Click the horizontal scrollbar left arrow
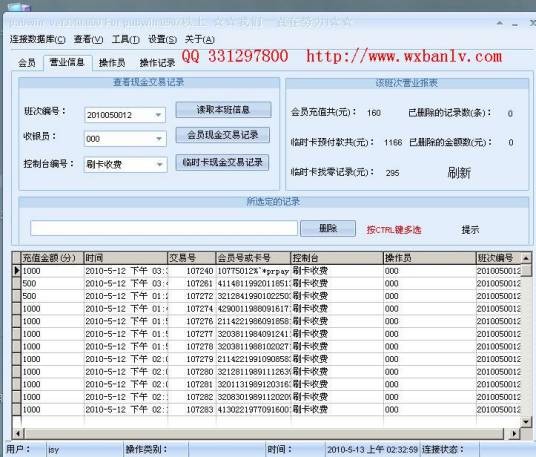The image size is (536, 457). tap(17, 434)
